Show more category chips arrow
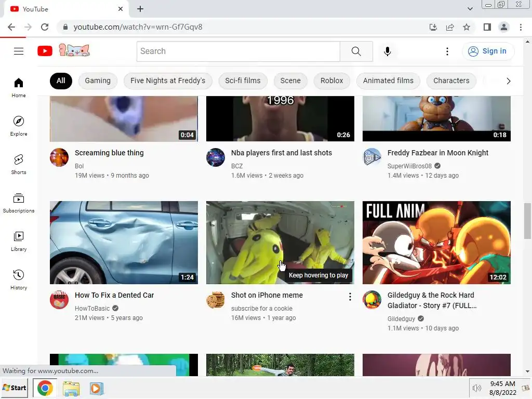532x399 pixels. (x=508, y=81)
